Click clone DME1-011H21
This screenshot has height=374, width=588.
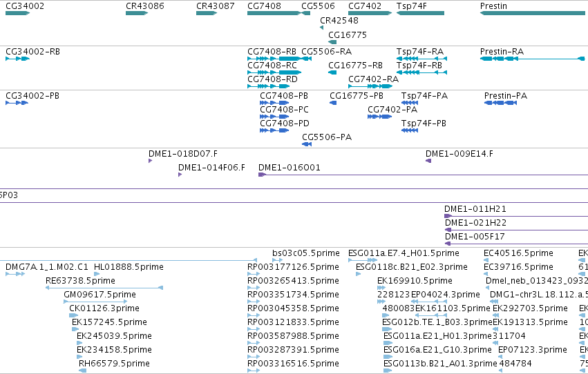516,216
